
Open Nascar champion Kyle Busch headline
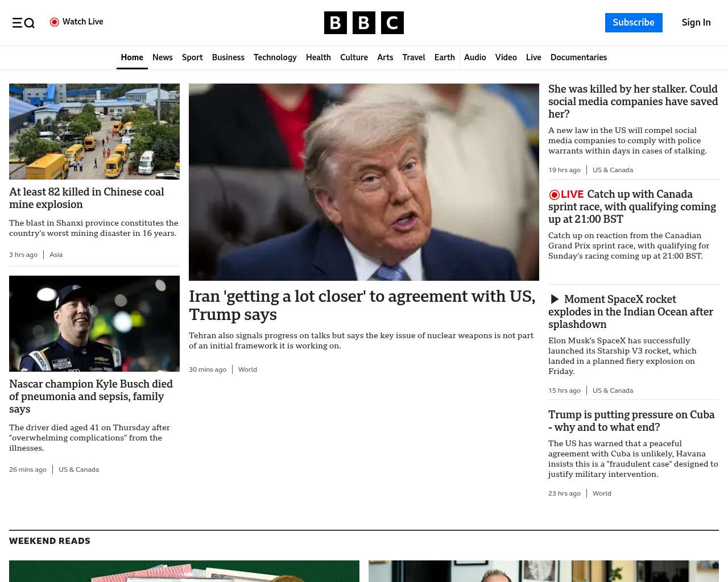[91, 396]
